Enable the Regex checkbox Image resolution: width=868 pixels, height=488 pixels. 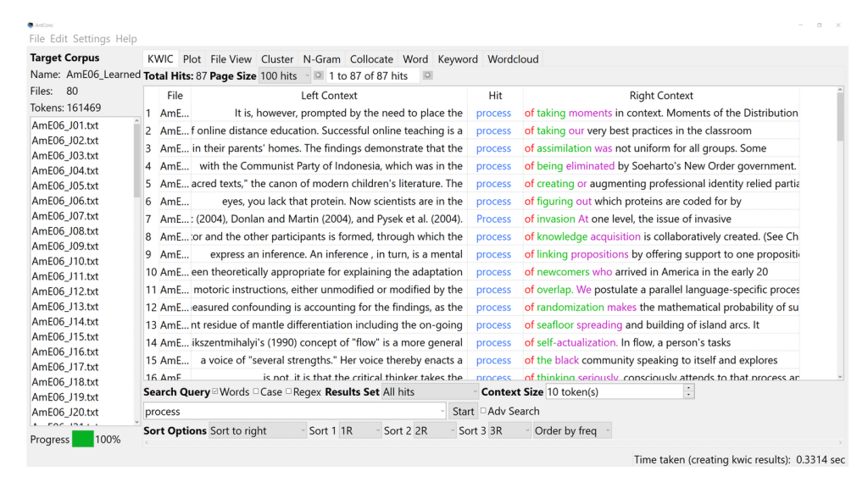[x=289, y=392]
